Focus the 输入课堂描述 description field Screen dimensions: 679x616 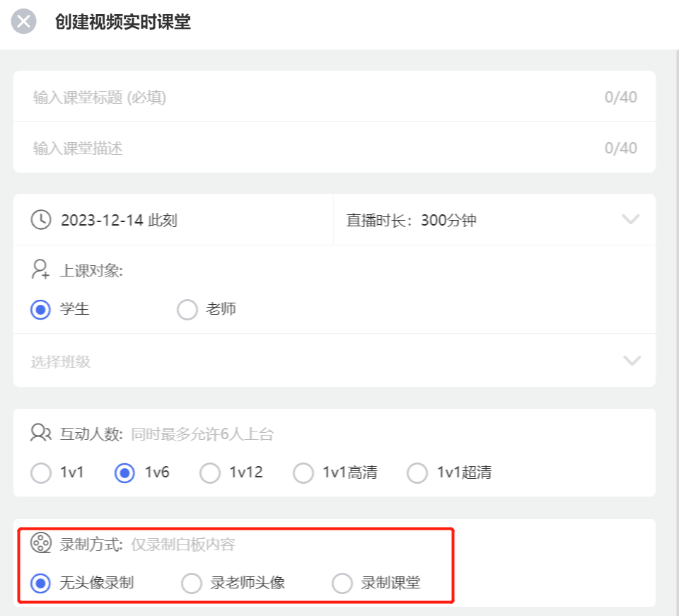click(335, 148)
